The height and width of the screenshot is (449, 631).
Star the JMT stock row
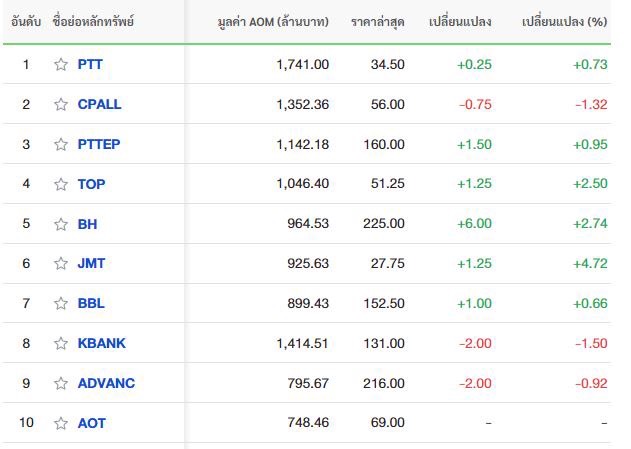pos(61,263)
